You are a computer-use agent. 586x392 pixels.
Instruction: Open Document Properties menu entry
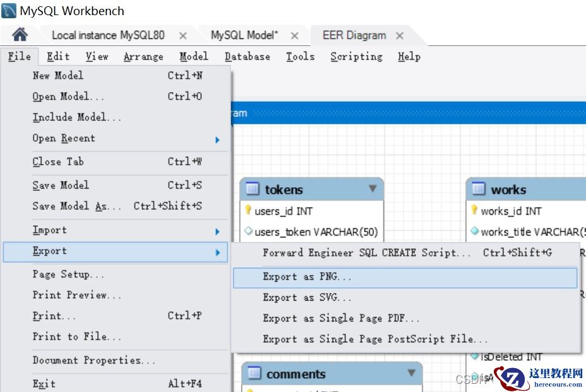coord(115,360)
